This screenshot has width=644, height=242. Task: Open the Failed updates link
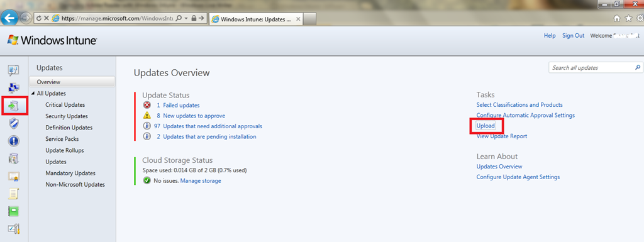[x=181, y=105]
